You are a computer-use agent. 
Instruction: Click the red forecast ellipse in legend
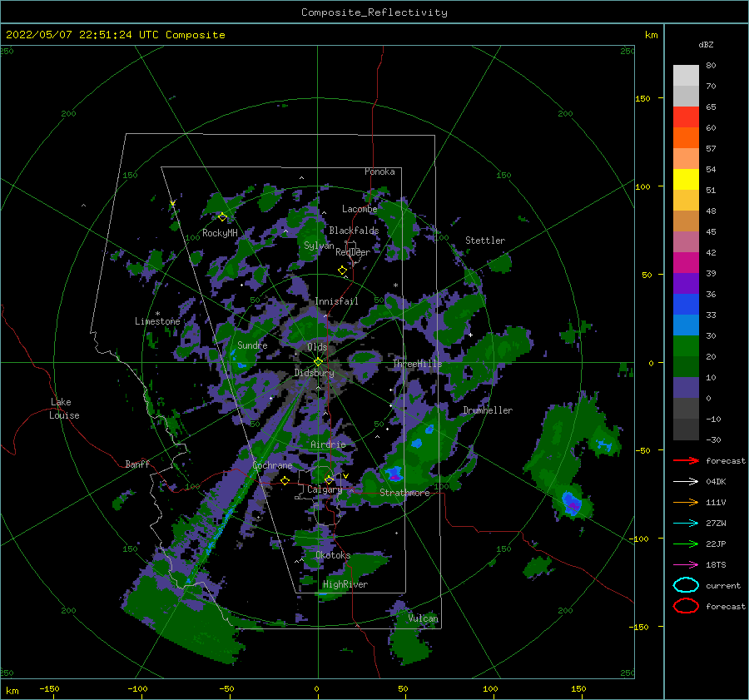(686, 606)
